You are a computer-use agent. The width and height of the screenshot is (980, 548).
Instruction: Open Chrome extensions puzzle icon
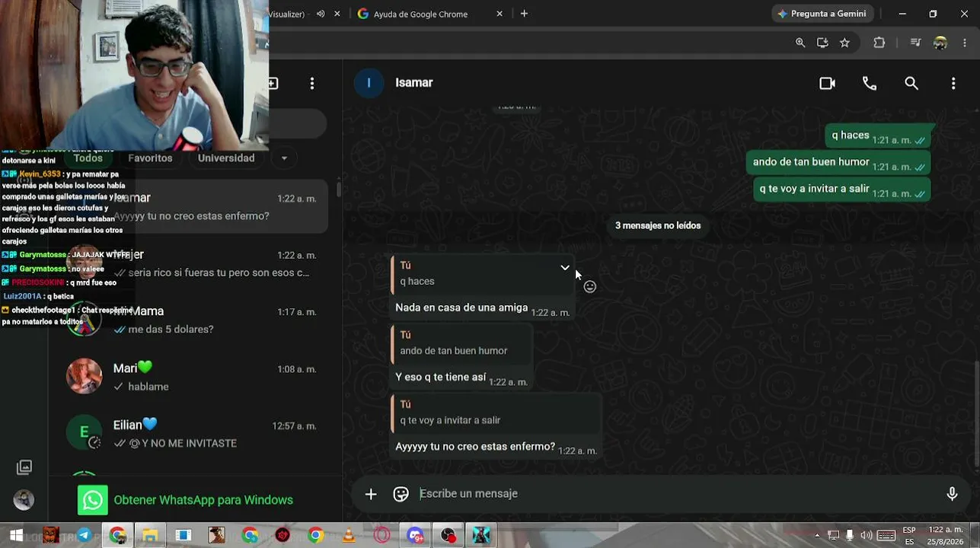[x=879, y=43]
